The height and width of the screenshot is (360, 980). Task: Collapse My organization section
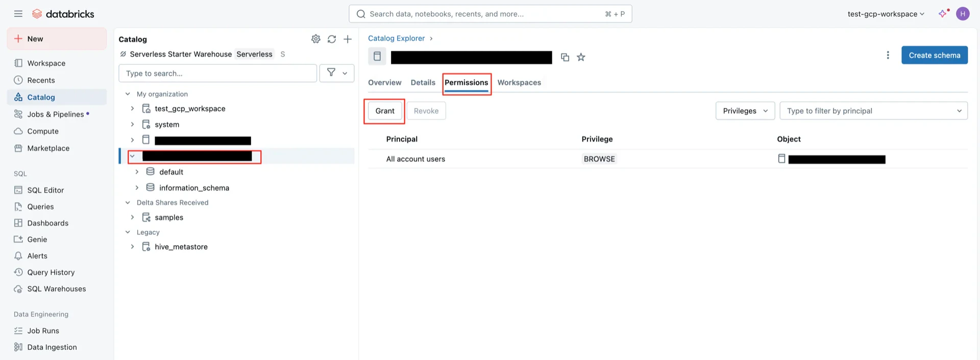pos(128,94)
